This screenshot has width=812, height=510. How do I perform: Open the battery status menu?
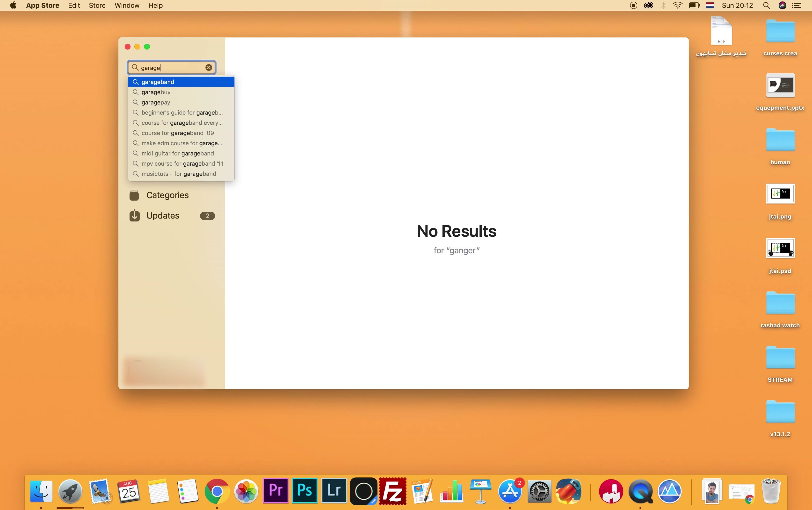point(695,5)
